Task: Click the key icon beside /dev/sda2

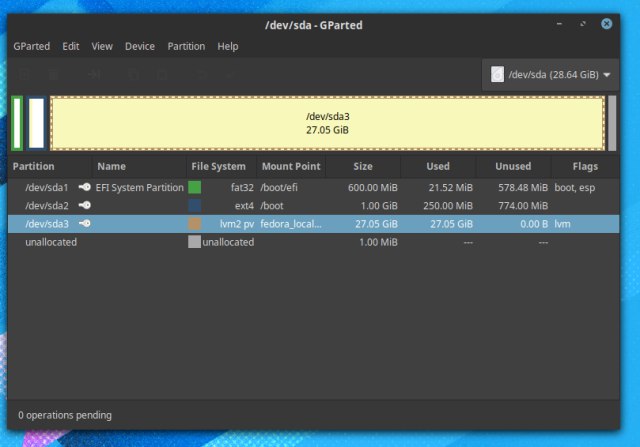Action: tap(84, 205)
